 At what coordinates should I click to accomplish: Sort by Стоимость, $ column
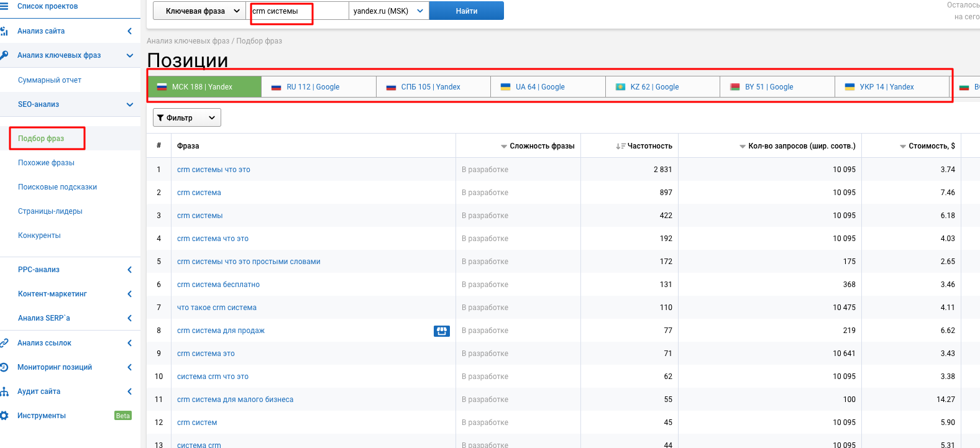click(927, 146)
